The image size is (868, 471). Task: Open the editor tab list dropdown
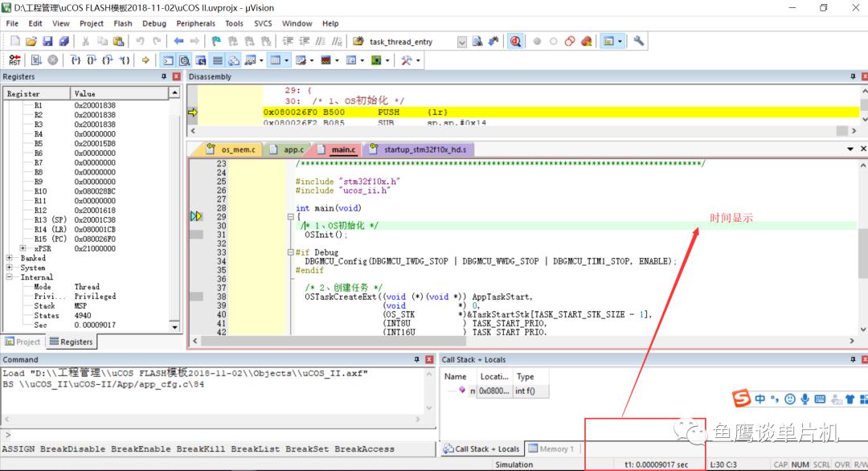pos(850,149)
